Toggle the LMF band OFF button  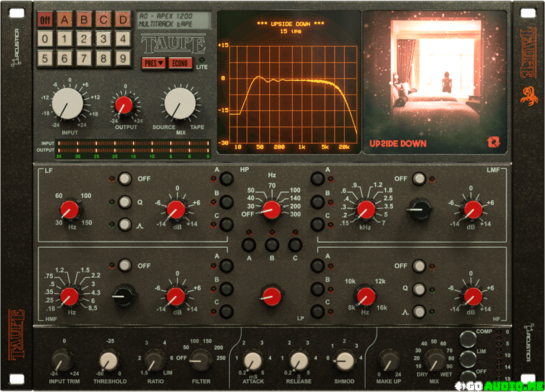[419, 179]
